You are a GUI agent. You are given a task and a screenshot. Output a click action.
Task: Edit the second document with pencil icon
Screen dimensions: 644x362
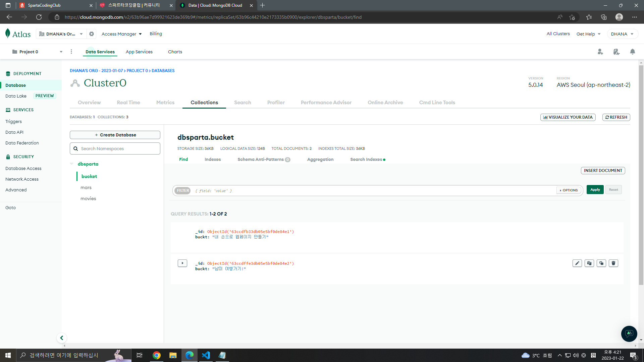point(577,263)
